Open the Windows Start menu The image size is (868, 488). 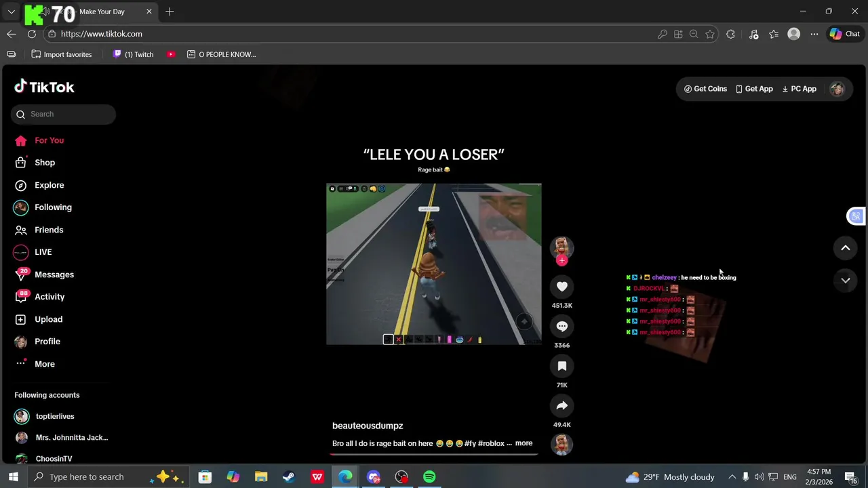(13, 476)
